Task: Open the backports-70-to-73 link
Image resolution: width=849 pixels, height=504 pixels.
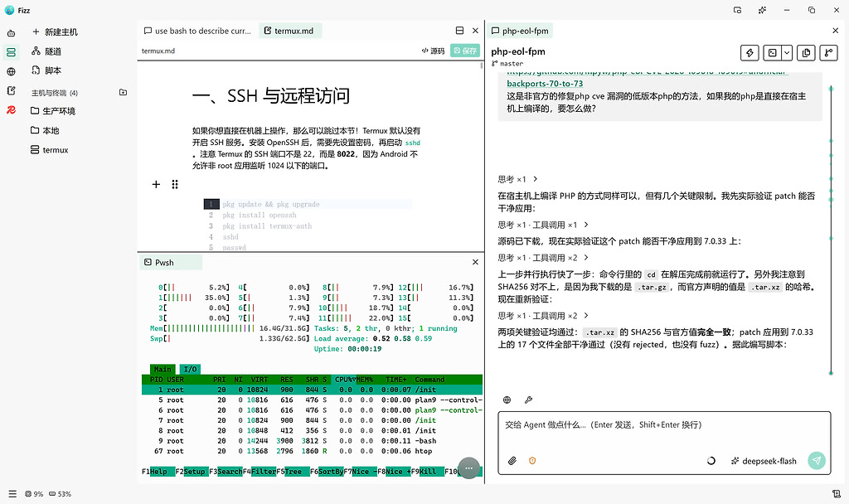Action: [x=545, y=84]
